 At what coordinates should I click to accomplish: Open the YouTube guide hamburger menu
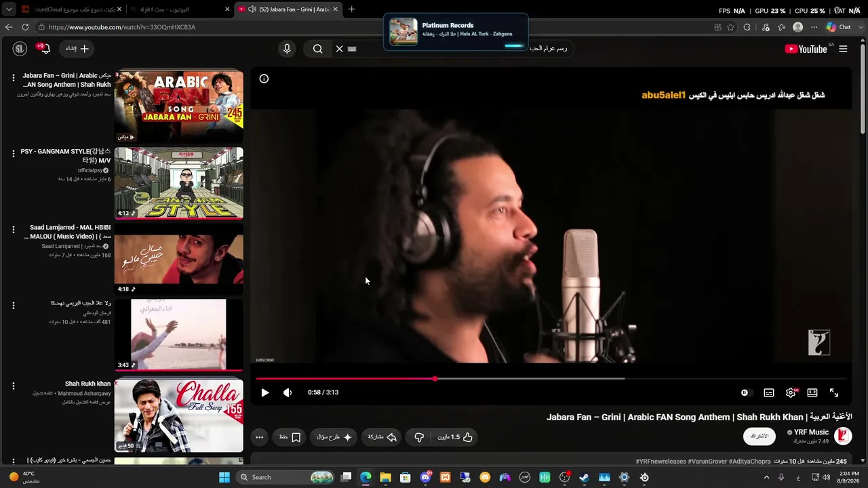pyautogui.click(x=843, y=49)
